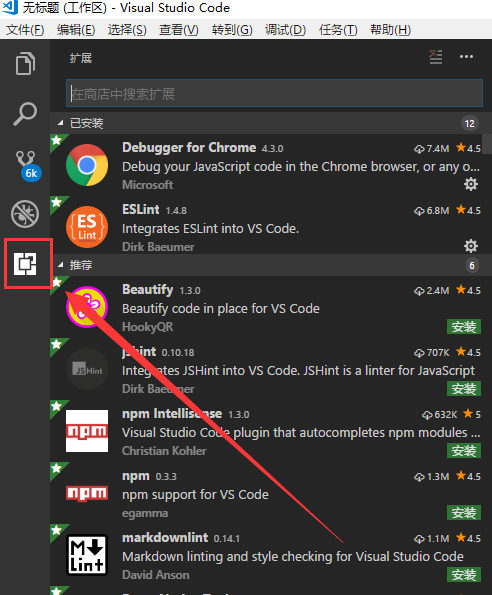Focus the 在商店中搜索扩展 search box

274,93
